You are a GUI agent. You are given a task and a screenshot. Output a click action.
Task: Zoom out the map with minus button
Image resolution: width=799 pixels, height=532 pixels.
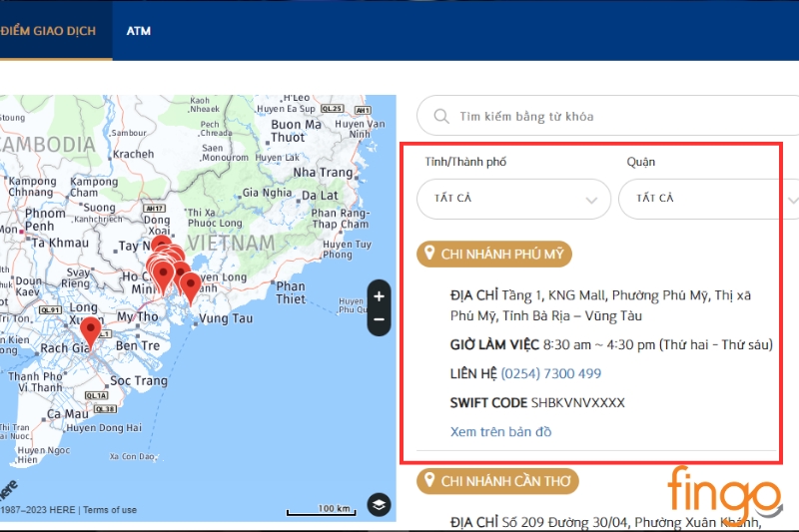379,320
